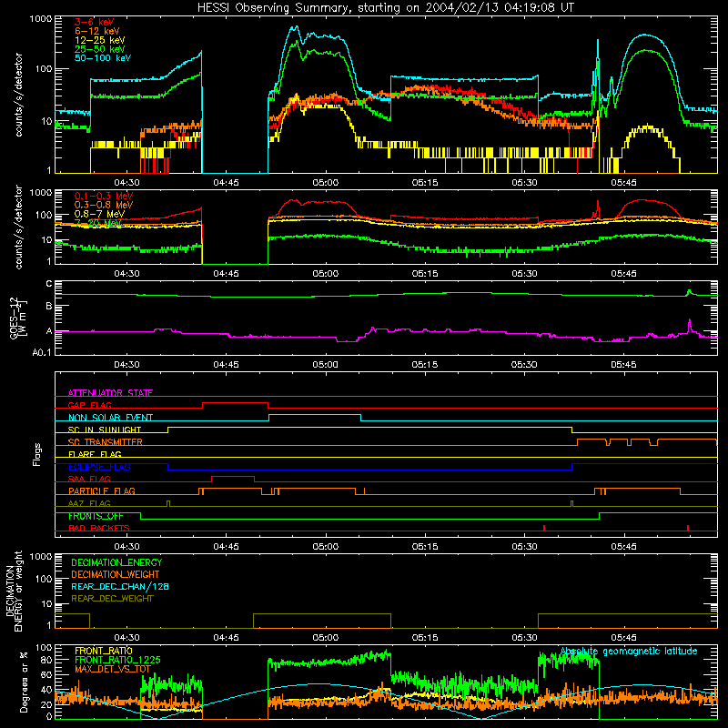The image size is (728, 728).
Task: Click the 7-20 MeV legend label
Action: [98, 223]
